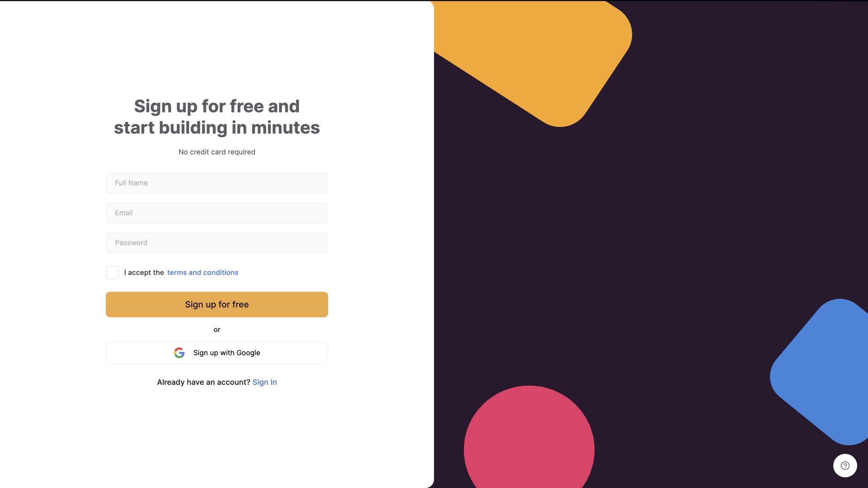Click the 'Already have an account?' text

pos(203,382)
